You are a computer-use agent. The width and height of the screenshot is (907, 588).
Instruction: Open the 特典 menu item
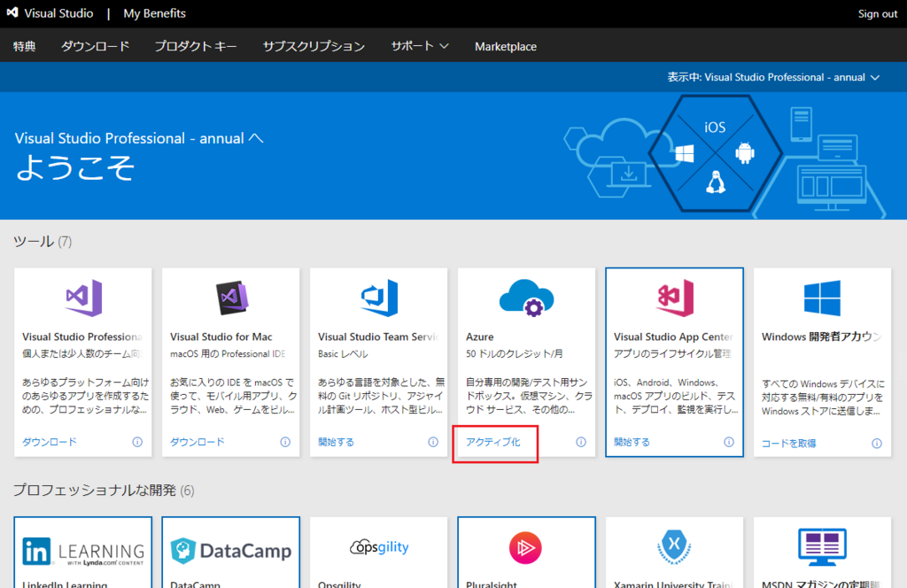24,46
